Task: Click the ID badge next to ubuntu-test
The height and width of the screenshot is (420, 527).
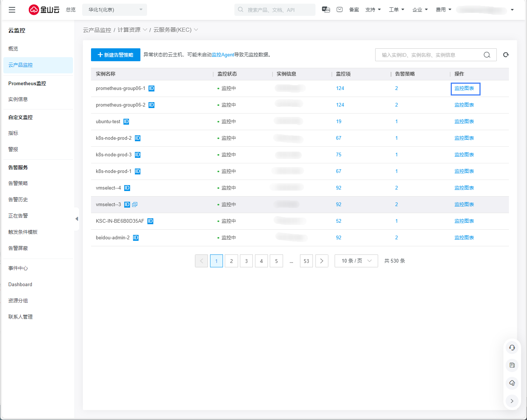Action: [x=126, y=122]
